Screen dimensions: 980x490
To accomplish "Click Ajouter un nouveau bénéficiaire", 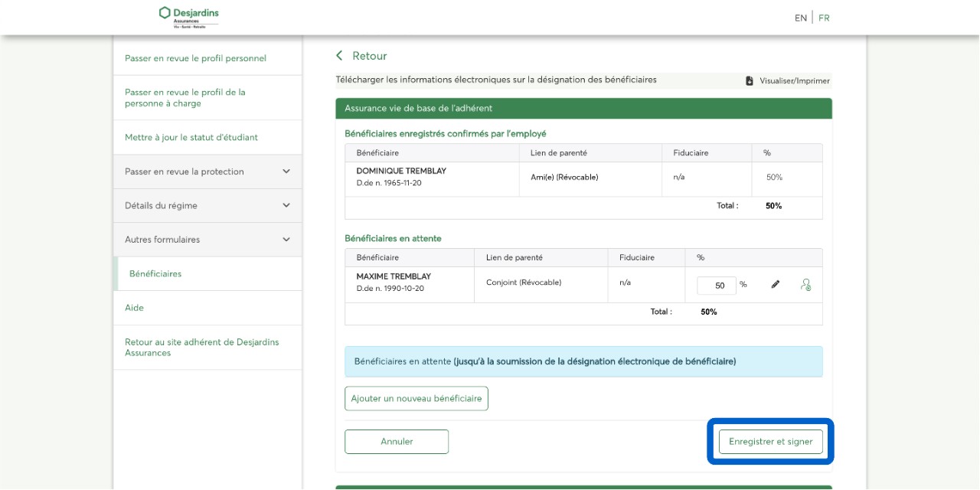I will 416,398.
